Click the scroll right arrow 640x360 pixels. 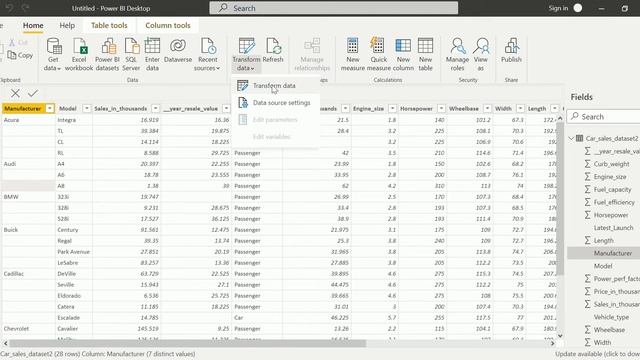pyautogui.click(x=553, y=344)
